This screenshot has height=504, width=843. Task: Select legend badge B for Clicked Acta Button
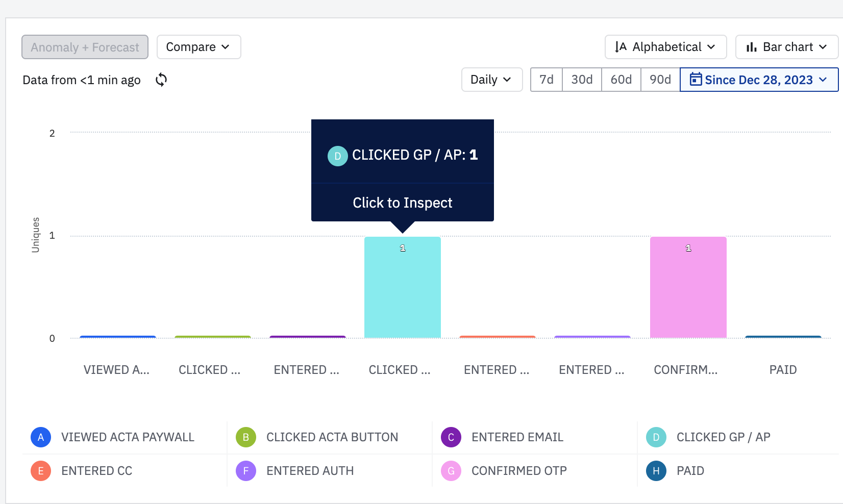point(246,437)
